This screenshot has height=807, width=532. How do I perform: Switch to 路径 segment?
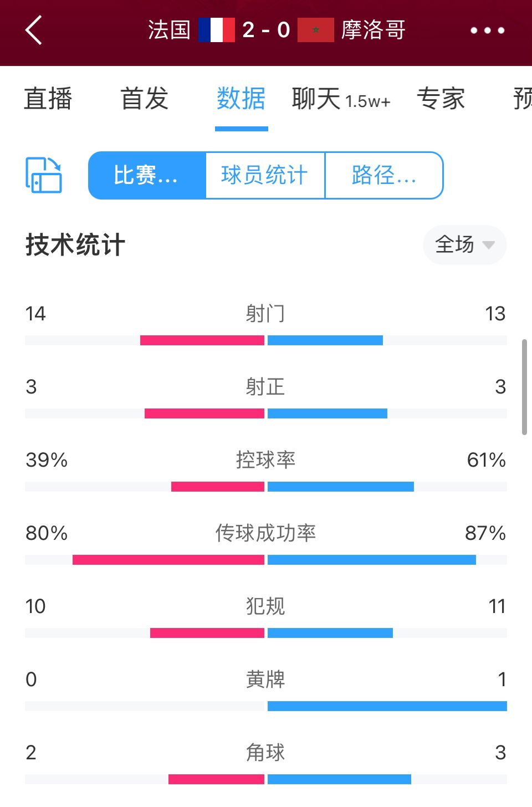pyautogui.click(x=384, y=175)
